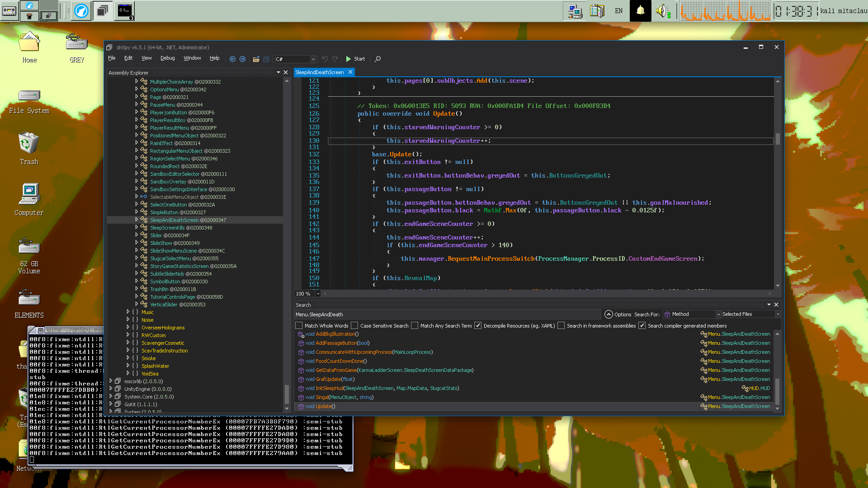Open the search magnifier icon in toolbar

click(x=377, y=59)
